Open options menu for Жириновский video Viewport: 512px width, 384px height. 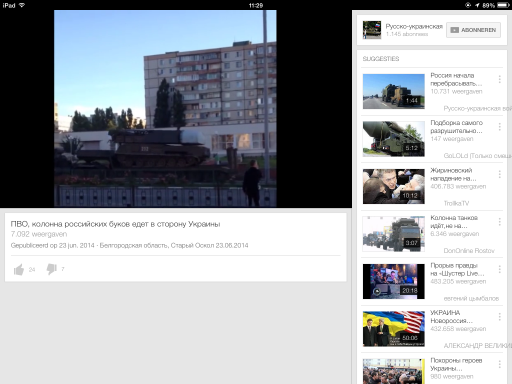[499, 174]
